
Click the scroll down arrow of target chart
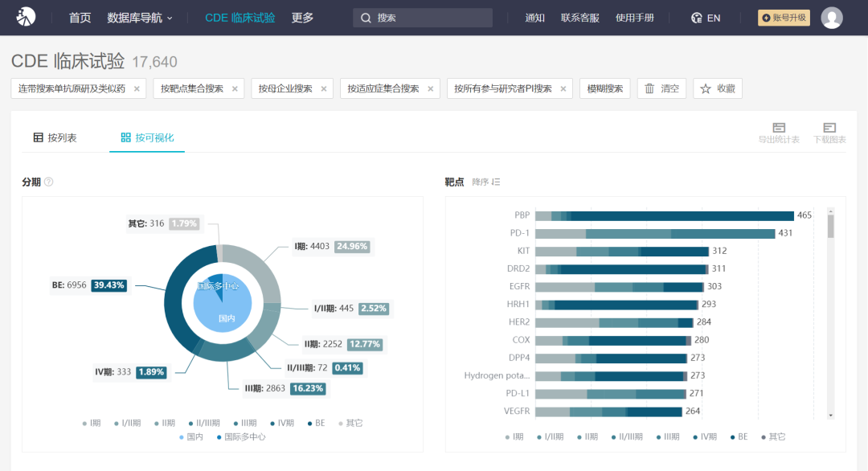tap(830, 416)
